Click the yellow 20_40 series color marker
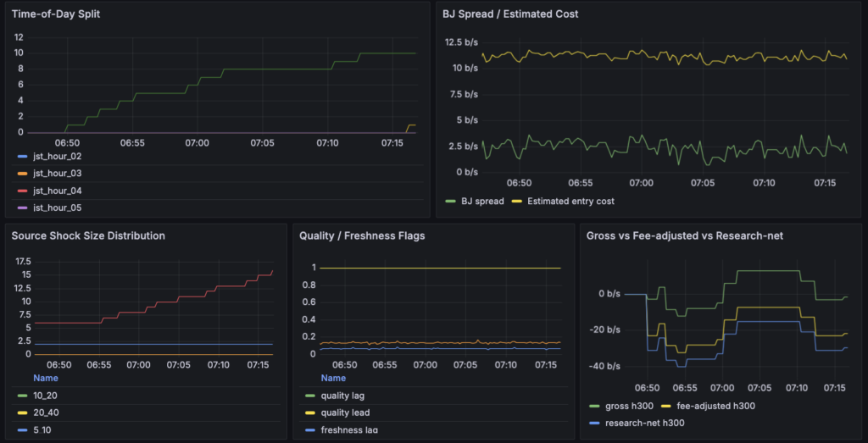 (x=22, y=413)
